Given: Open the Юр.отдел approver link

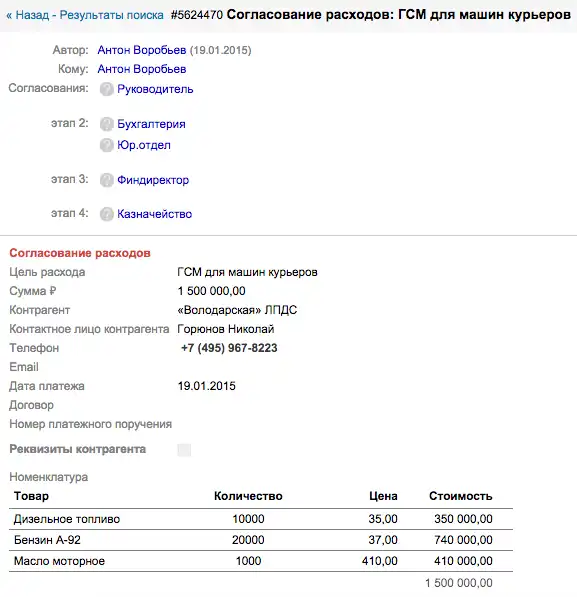Looking at the screenshot, I should 144,145.
